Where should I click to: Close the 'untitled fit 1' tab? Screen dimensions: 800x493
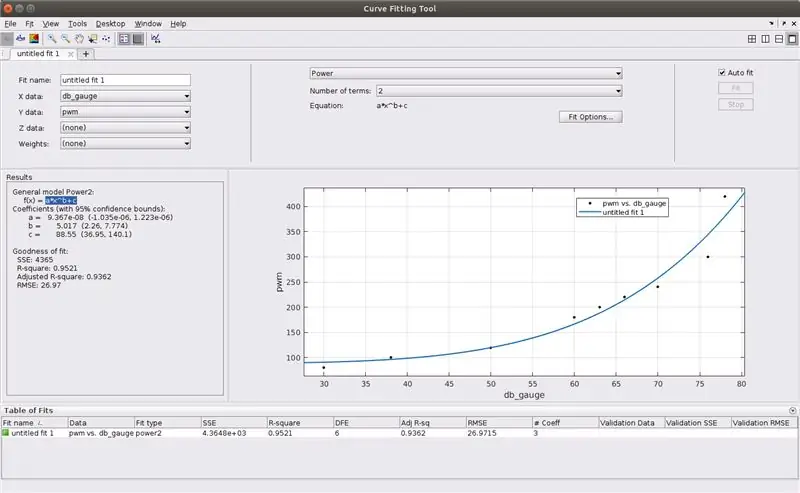70,54
